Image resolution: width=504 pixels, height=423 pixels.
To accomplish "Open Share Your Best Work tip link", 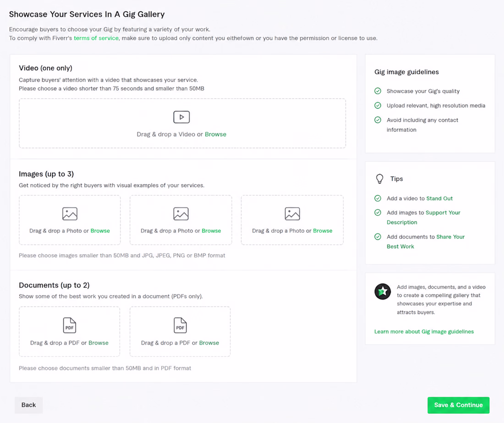I will [426, 242].
